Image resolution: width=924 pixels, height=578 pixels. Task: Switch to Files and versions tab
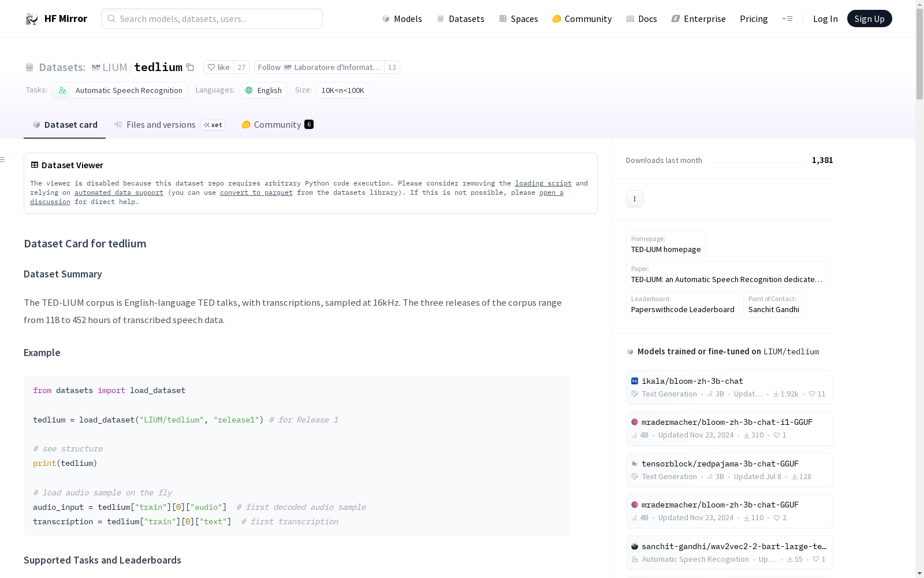click(x=169, y=124)
